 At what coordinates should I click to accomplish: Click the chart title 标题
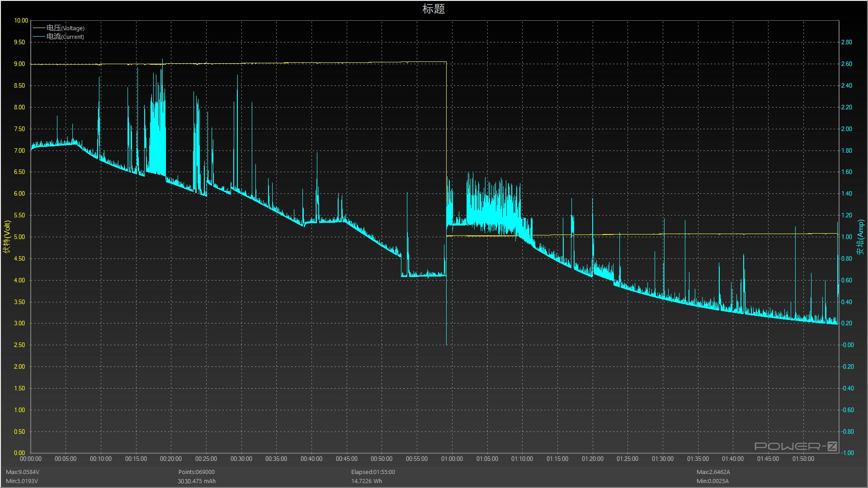(434, 9)
